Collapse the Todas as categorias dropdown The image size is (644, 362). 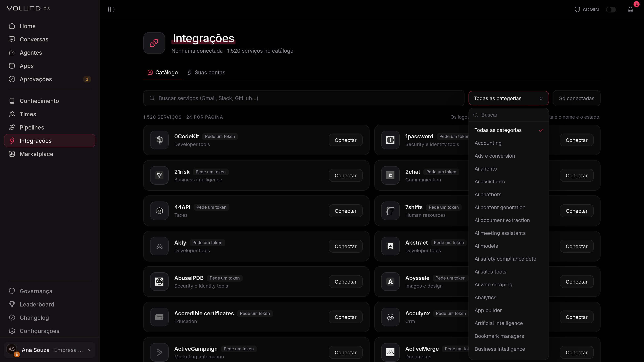coord(509,98)
